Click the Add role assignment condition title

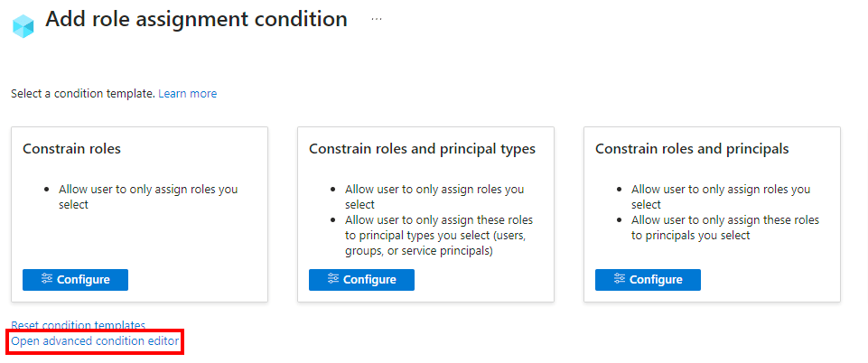tap(196, 19)
